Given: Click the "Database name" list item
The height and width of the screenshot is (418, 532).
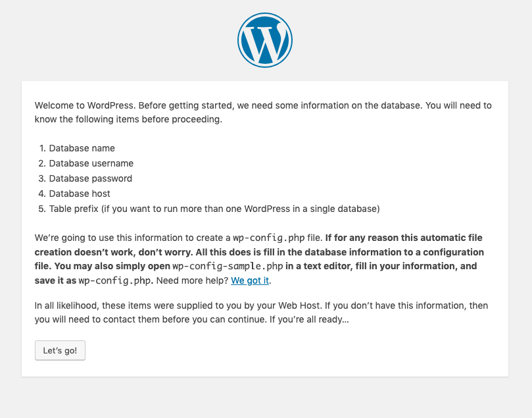Looking at the screenshot, I should click(82, 148).
